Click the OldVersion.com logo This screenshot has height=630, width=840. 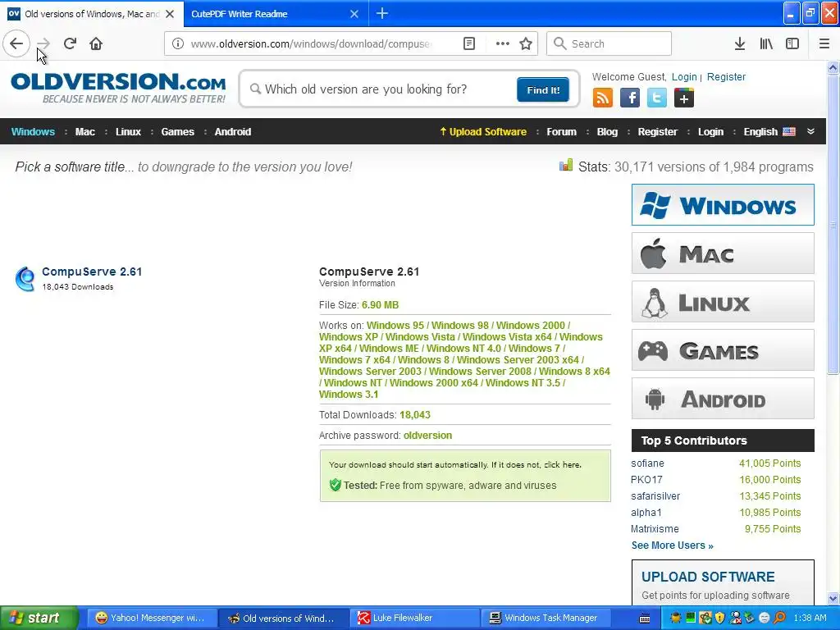[x=118, y=88]
